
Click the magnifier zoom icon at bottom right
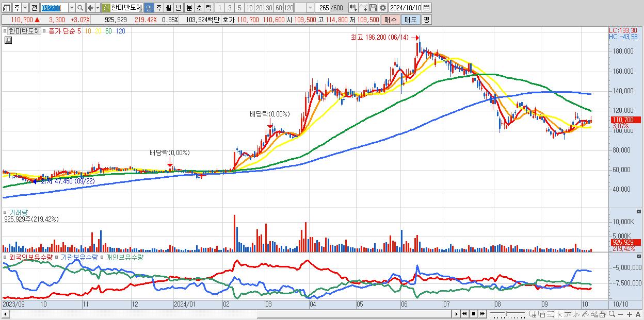(x=611, y=314)
